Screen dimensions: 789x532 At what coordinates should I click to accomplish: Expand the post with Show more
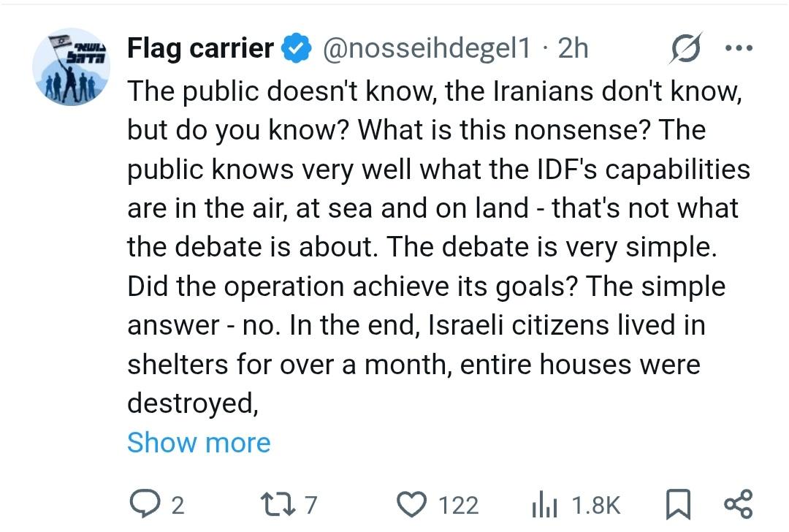pos(199,443)
